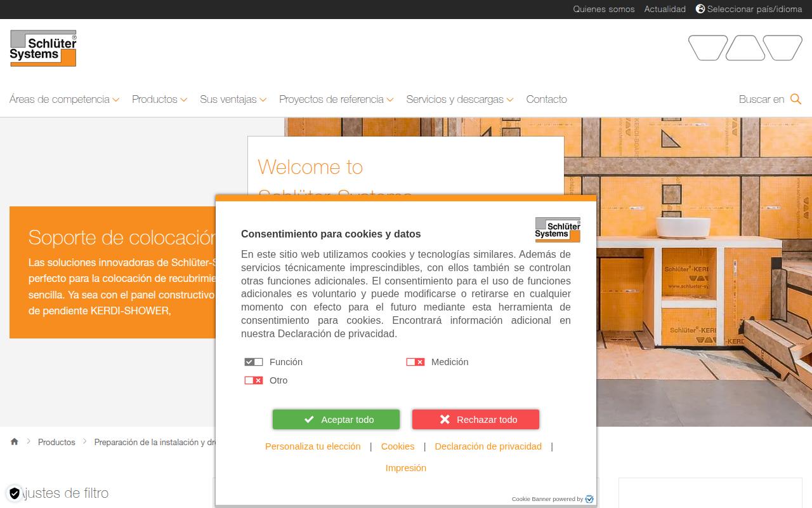Expand the Áreas de competencia menu

(x=64, y=99)
